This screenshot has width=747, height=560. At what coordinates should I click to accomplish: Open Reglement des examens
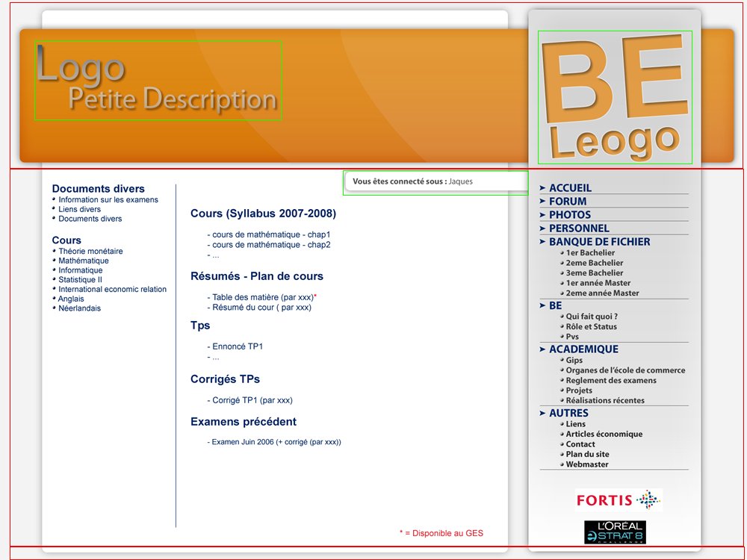[611, 381]
